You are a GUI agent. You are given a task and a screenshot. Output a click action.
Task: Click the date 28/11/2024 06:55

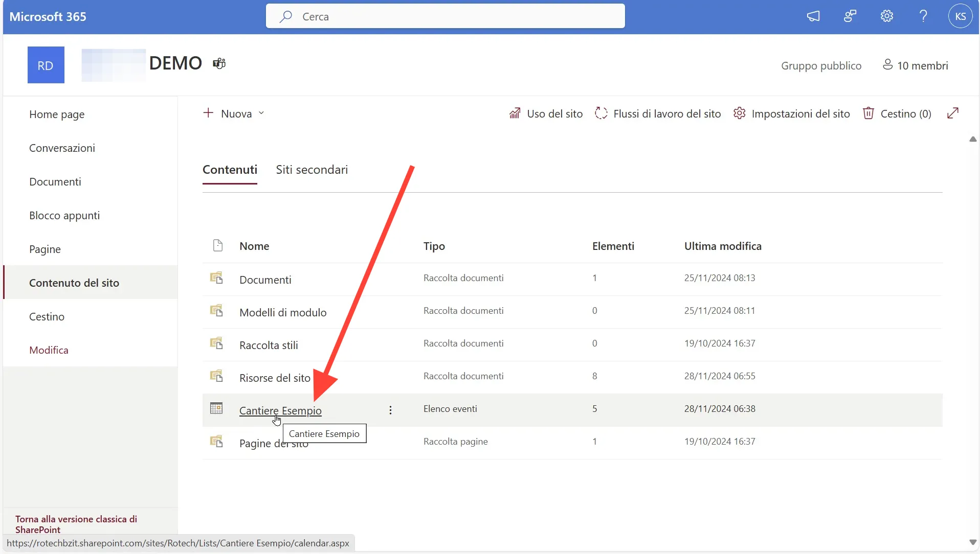pyautogui.click(x=720, y=376)
